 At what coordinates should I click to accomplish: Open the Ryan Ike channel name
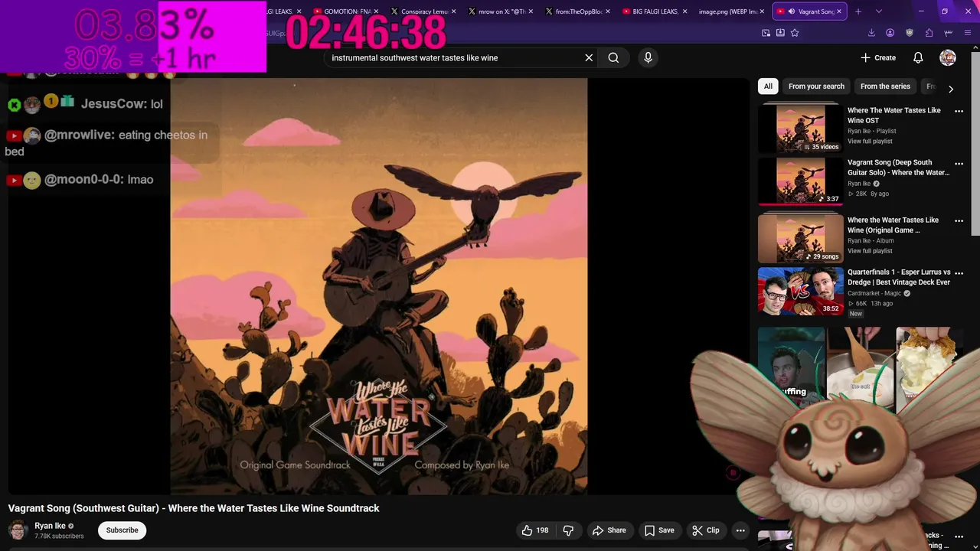point(50,526)
